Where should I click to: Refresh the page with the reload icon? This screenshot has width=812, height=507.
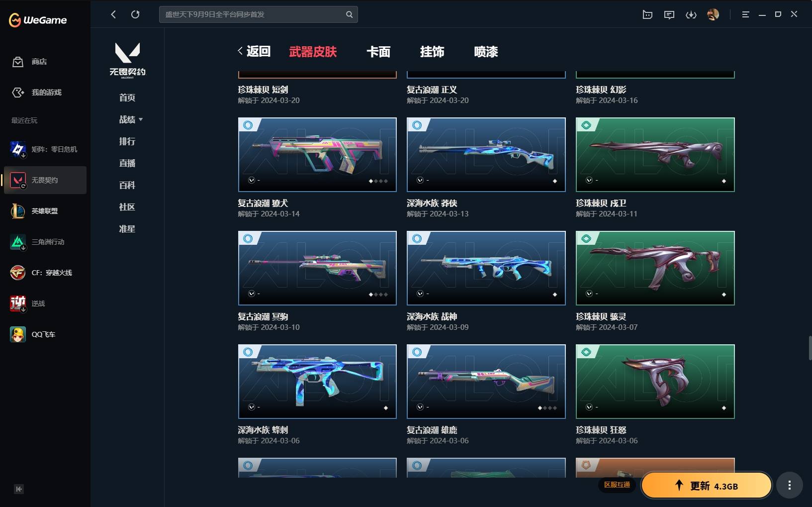pyautogui.click(x=135, y=14)
